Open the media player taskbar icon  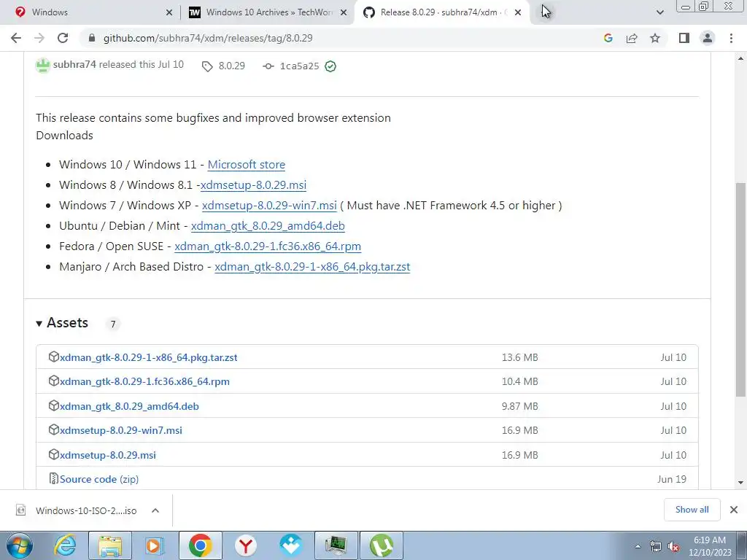(x=155, y=545)
